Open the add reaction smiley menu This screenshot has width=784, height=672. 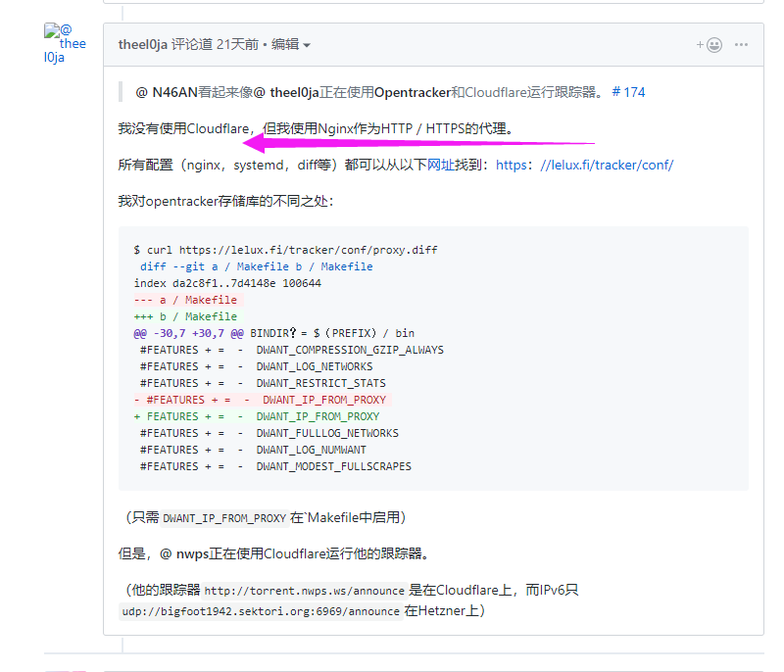tap(710, 45)
